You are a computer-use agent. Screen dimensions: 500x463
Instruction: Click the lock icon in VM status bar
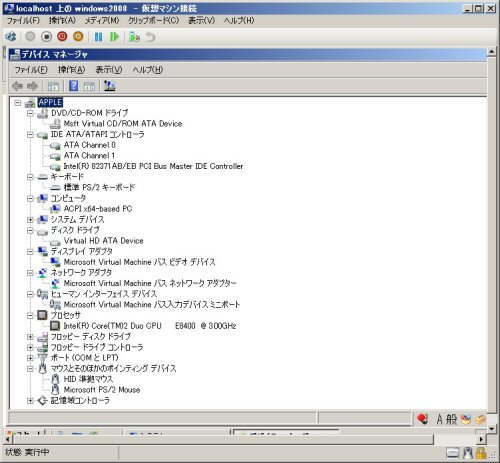pos(481,453)
